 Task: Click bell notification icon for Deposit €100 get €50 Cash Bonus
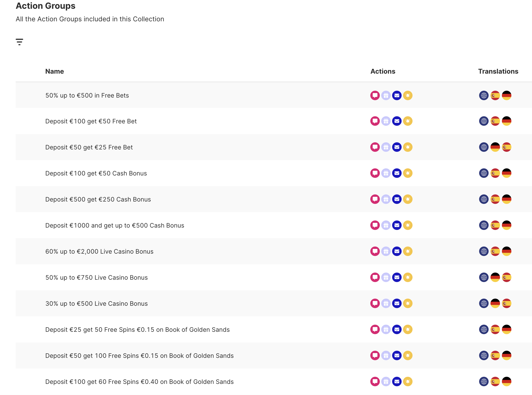(x=408, y=173)
